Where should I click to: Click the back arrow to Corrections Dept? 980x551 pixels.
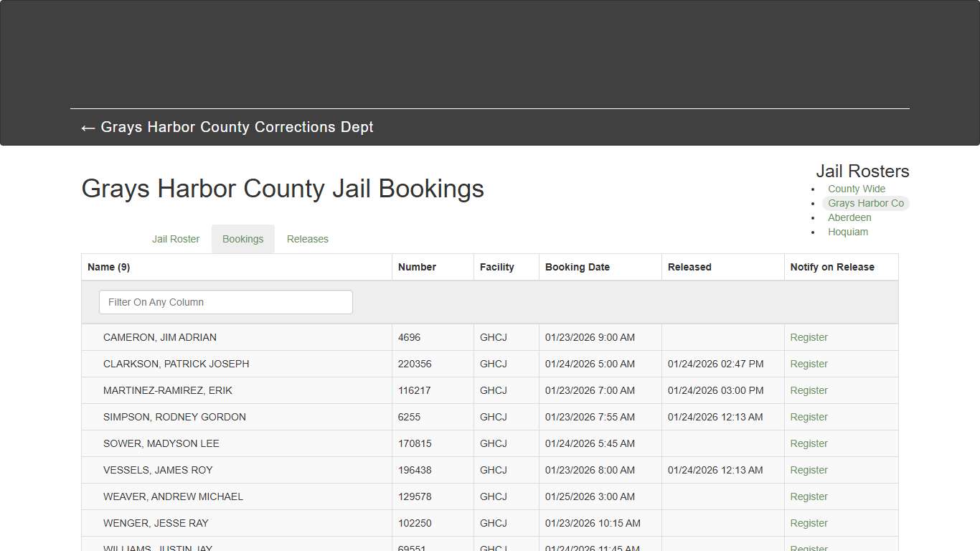[88, 127]
